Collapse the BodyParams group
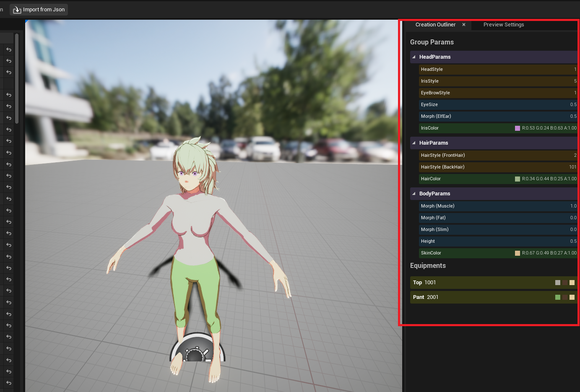580x392 pixels. (x=414, y=193)
